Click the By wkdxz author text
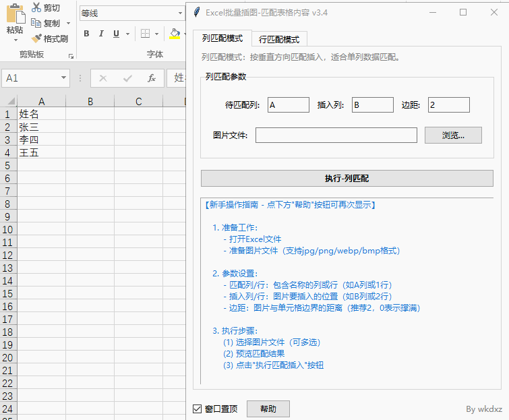This screenshot has width=509, height=420. coord(484,409)
